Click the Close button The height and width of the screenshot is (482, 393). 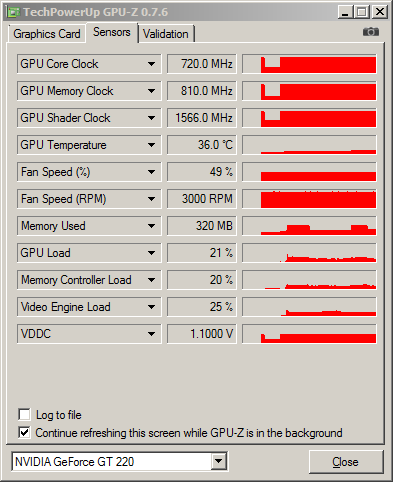[345, 462]
